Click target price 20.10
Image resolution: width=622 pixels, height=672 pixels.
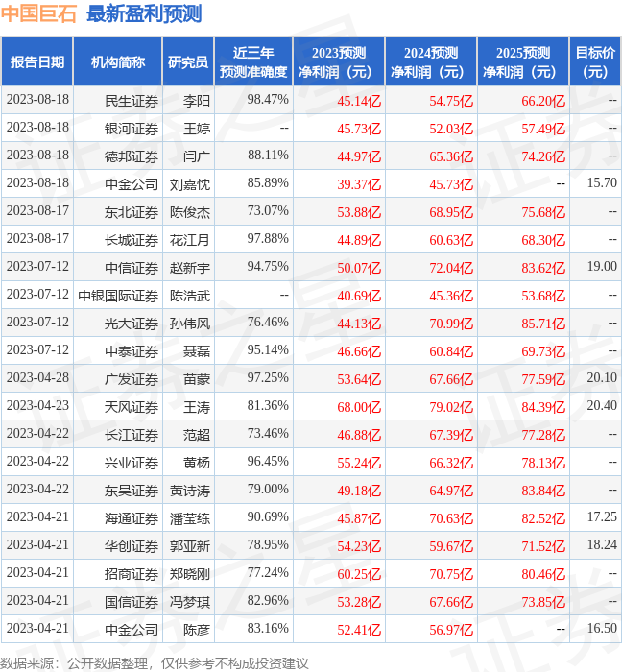click(602, 378)
